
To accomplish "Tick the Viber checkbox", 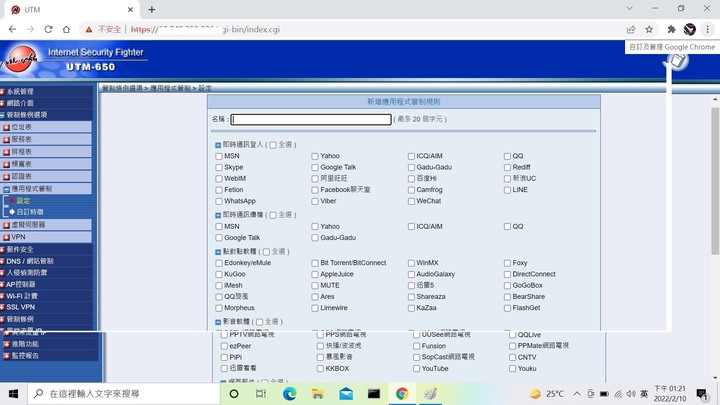I will [x=315, y=201].
